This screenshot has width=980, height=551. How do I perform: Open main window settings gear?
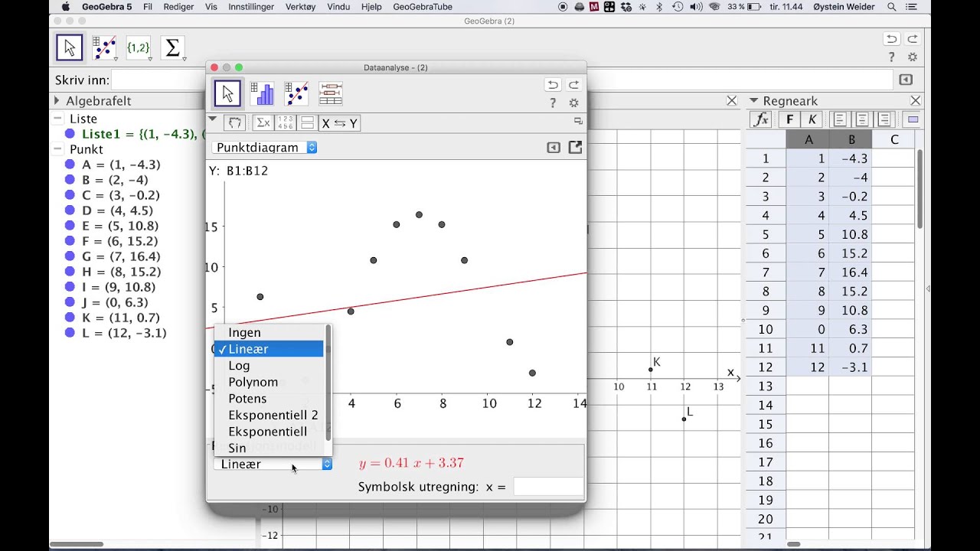pyautogui.click(x=912, y=57)
